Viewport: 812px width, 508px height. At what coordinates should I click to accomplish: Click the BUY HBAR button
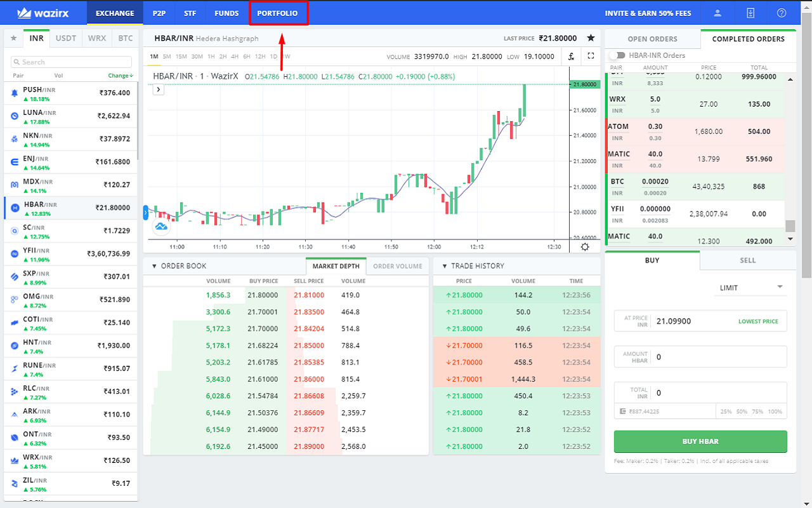click(x=700, y=441)
